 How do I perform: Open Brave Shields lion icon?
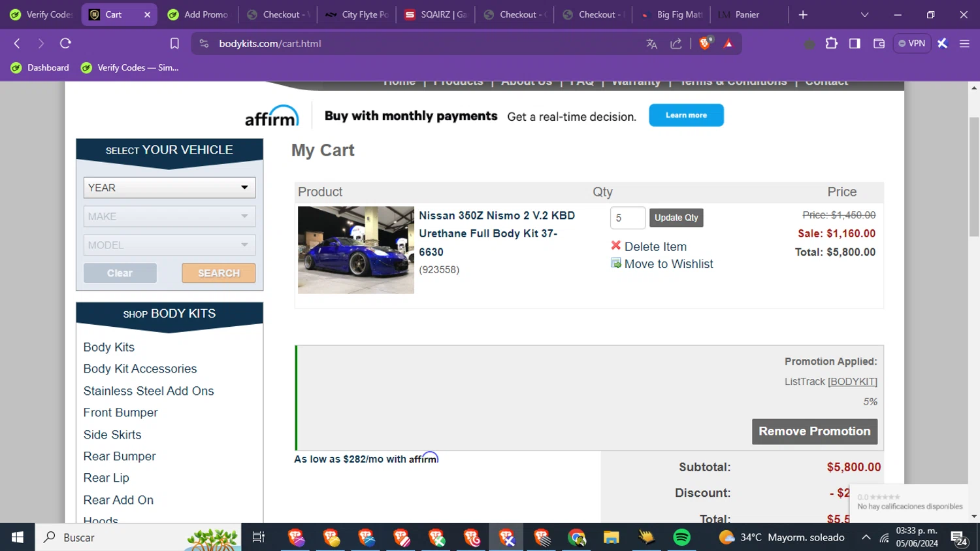coord(705,44)
